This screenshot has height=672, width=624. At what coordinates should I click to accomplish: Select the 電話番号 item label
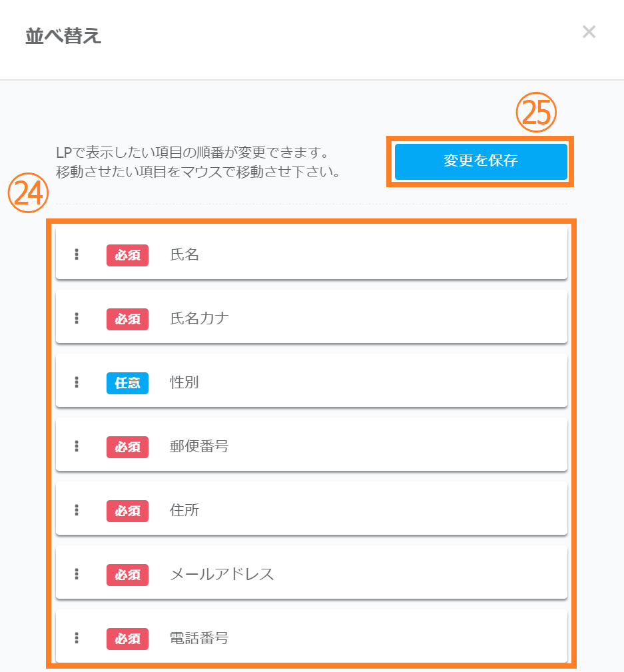point(199,638)
